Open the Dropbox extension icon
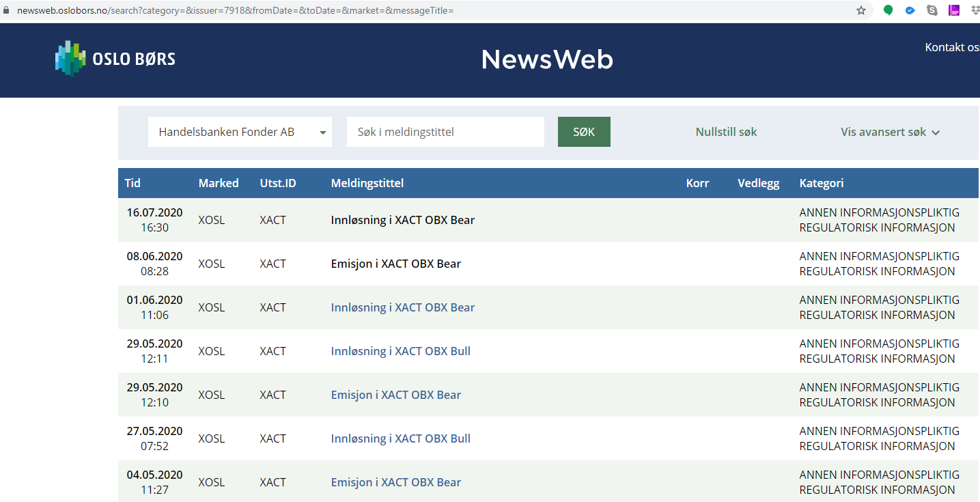980x502 pixels. coord(975,10)
